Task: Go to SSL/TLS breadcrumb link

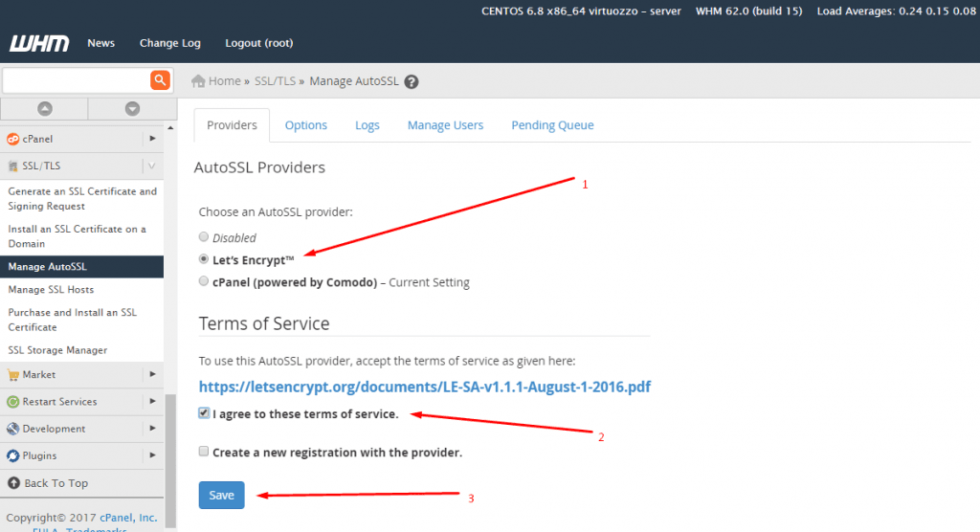Action: 275,81
